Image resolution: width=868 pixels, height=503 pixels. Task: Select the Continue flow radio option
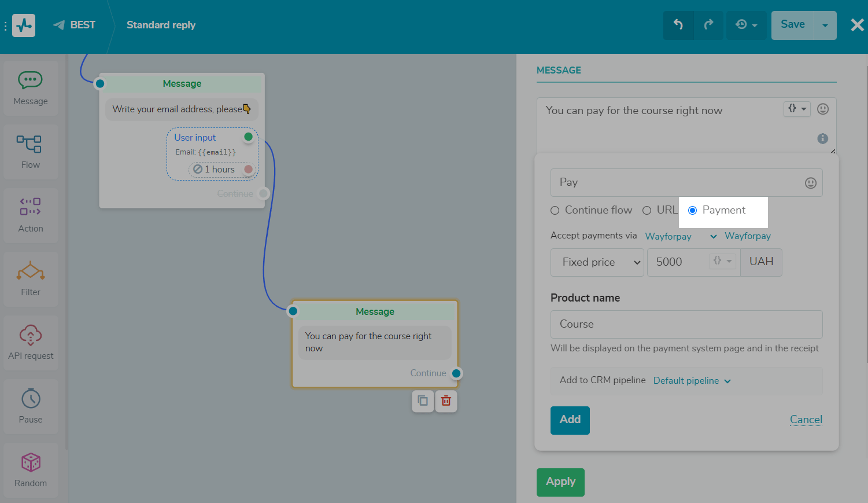(555, 211)
